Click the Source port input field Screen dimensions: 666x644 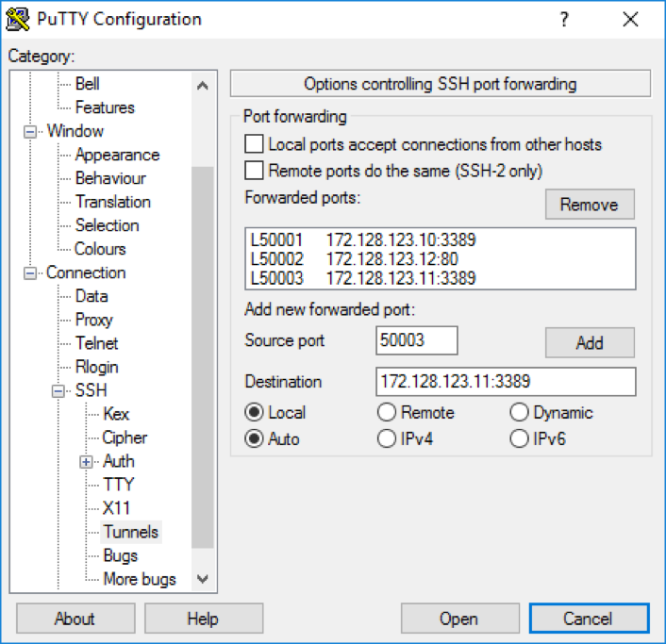(x=416, y=340)
